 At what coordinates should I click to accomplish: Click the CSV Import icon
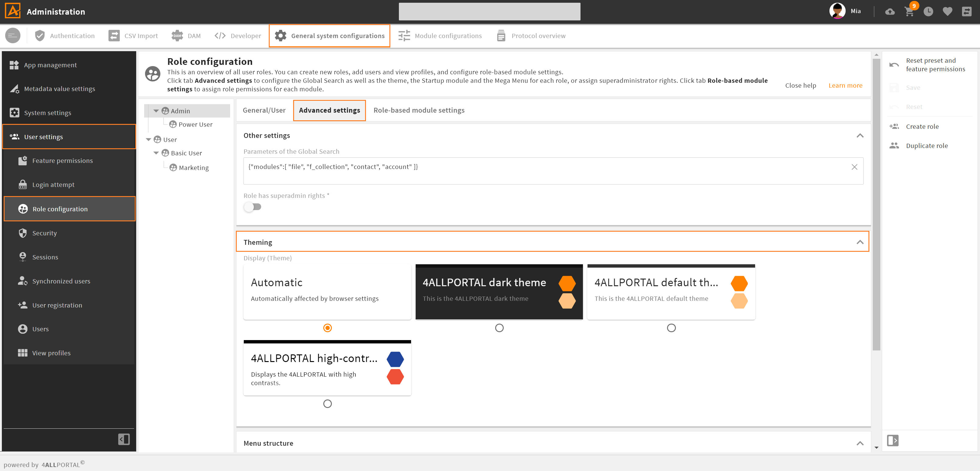[x=114, y=36]
